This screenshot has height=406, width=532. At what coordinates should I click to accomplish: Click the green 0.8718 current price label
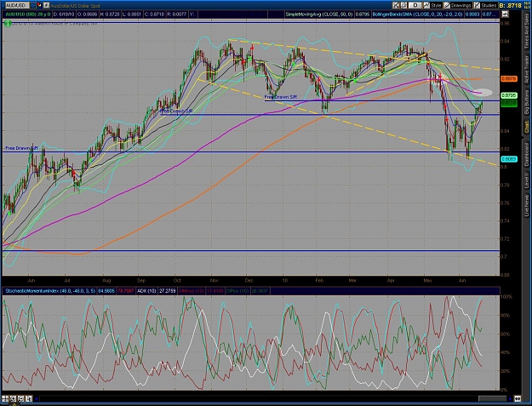pos(509,102)
